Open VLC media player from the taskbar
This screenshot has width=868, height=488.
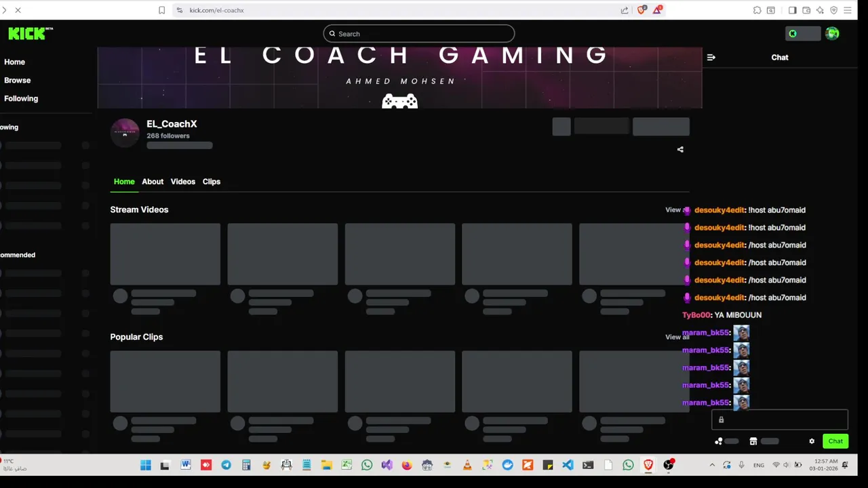467,465
